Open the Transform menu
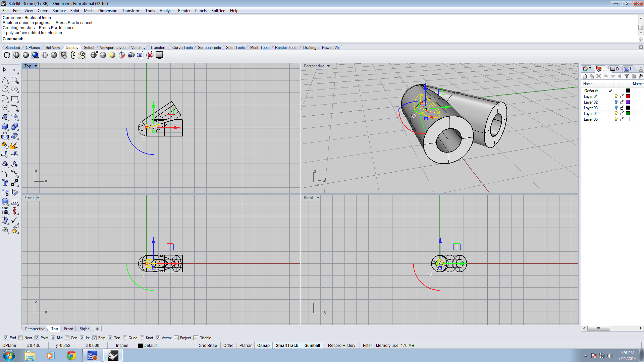 (131, 11)
